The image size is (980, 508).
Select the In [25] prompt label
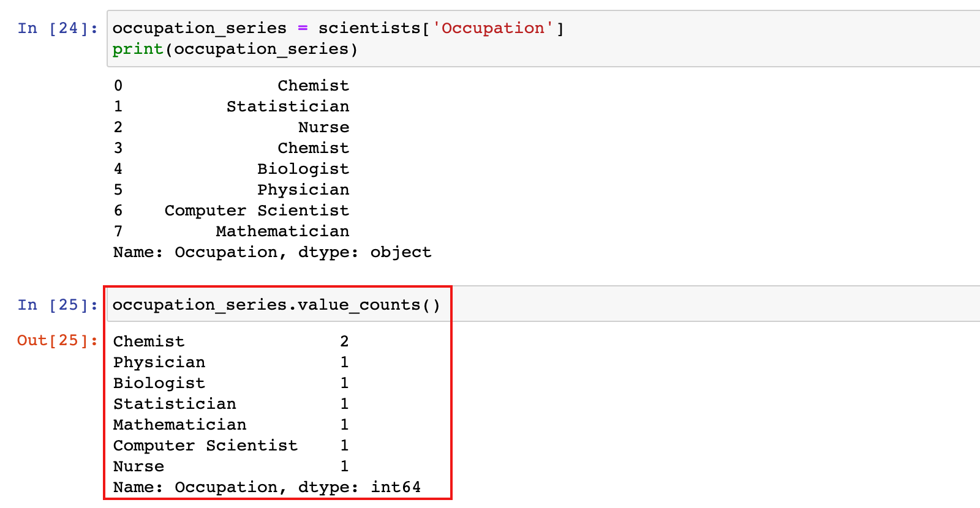click(58, 305)
